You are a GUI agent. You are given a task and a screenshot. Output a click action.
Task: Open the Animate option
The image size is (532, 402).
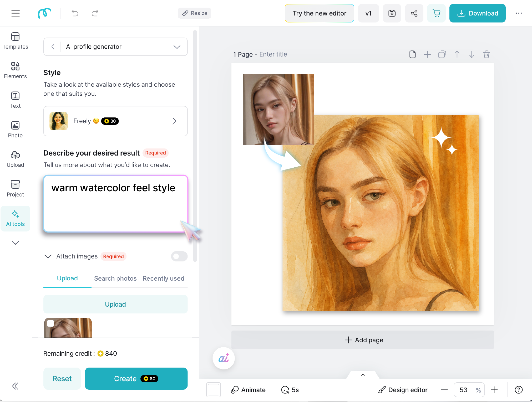(249, 390)
